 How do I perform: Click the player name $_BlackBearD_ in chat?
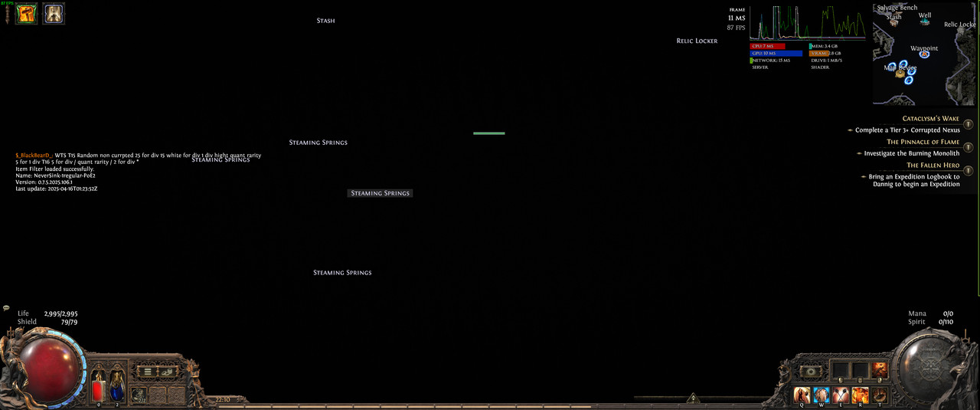(x=34, y=155)
